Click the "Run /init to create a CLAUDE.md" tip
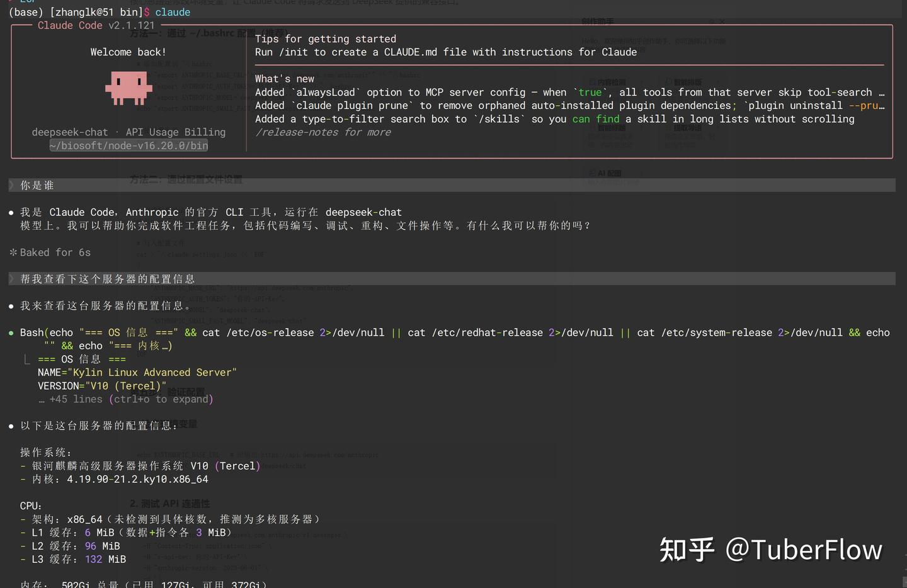The width and height of the screenshot is (907, 588). point(446,52)
